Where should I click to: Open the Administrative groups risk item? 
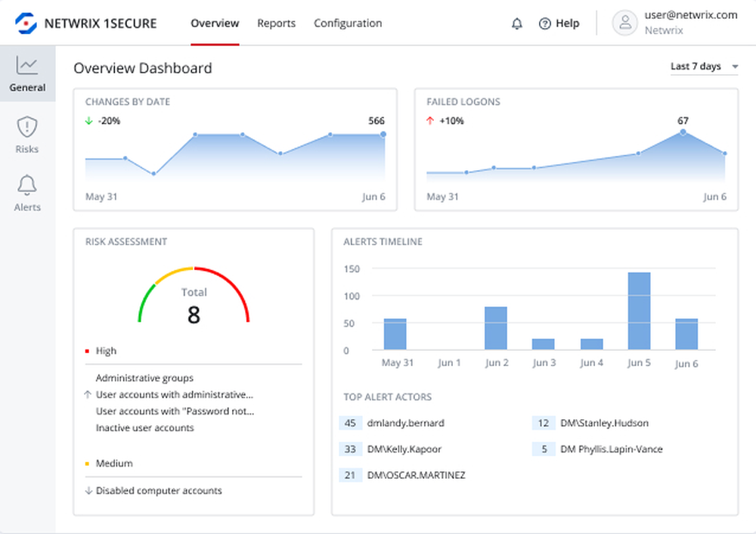coord(144,377)
